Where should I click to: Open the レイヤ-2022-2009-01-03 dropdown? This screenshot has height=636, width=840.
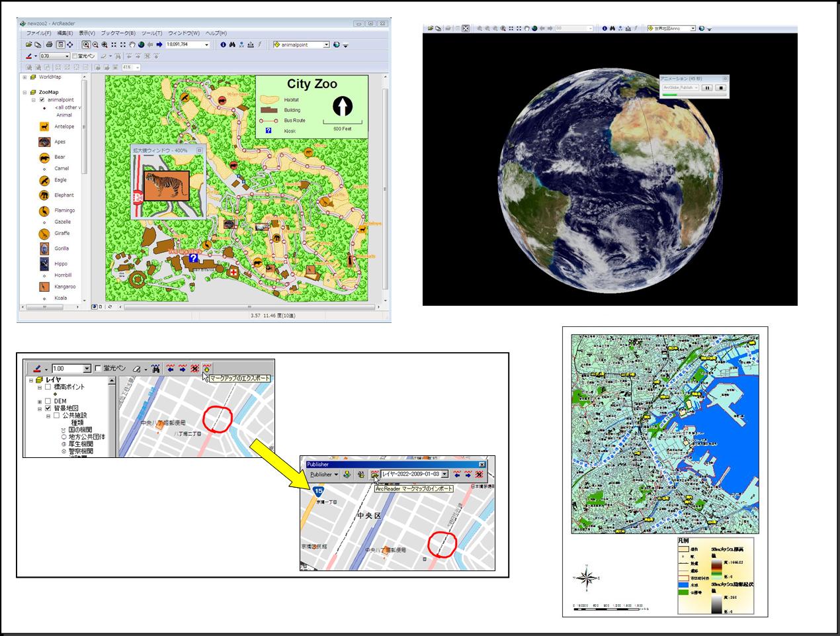pyautogui.click(x=444, y=475)
